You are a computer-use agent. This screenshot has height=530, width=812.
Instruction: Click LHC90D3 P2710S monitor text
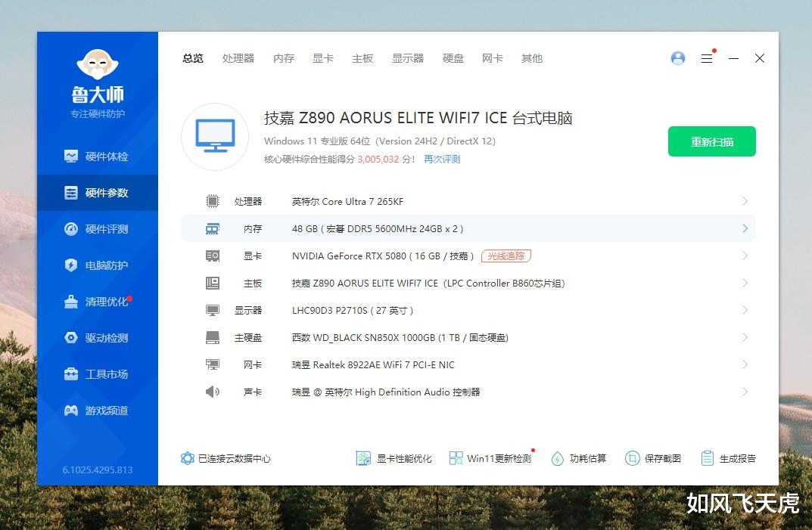click(x=352, y=311)
